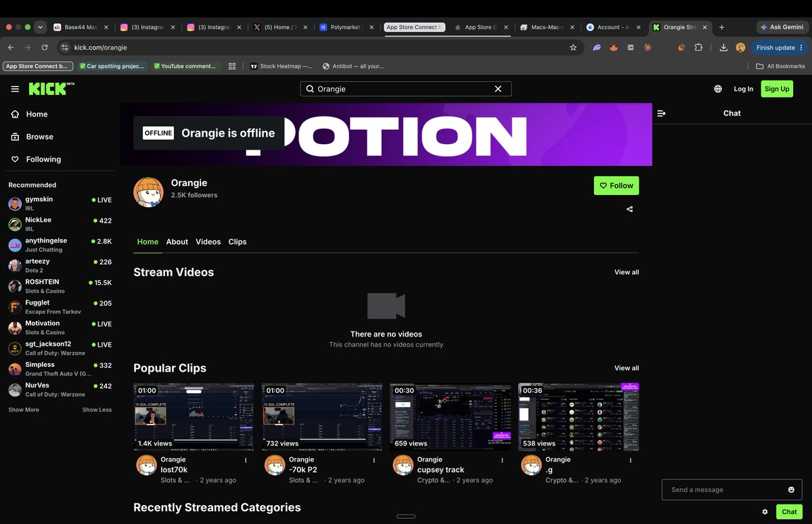Open arteezy recommended channel
The width and height of the screenshot is (812, 524).
click(x=60, y=265)
